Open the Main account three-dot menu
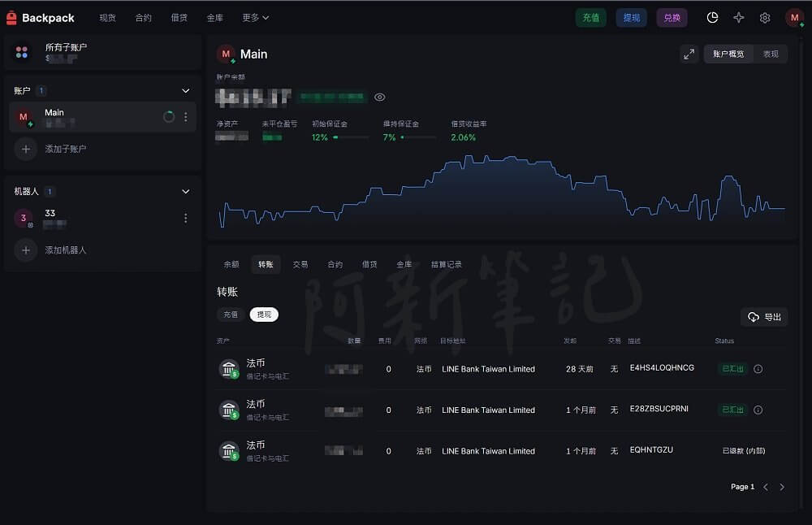This screenshot has width=812, height=525. point(185,117)
